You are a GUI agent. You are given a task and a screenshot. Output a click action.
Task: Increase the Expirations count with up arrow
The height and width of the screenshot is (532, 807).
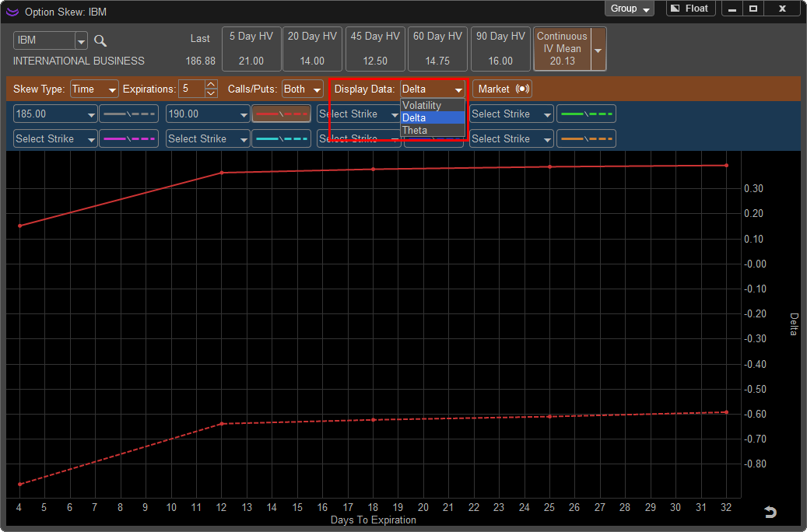pyautogui.click(x=211, y=84)
